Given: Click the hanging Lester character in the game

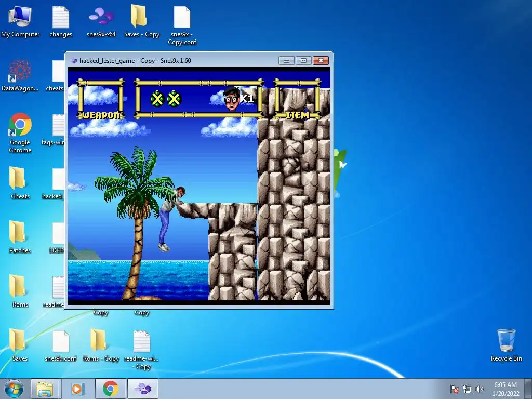Looking at the screenshot, I should pyautogui.click(x=171, y=219).
